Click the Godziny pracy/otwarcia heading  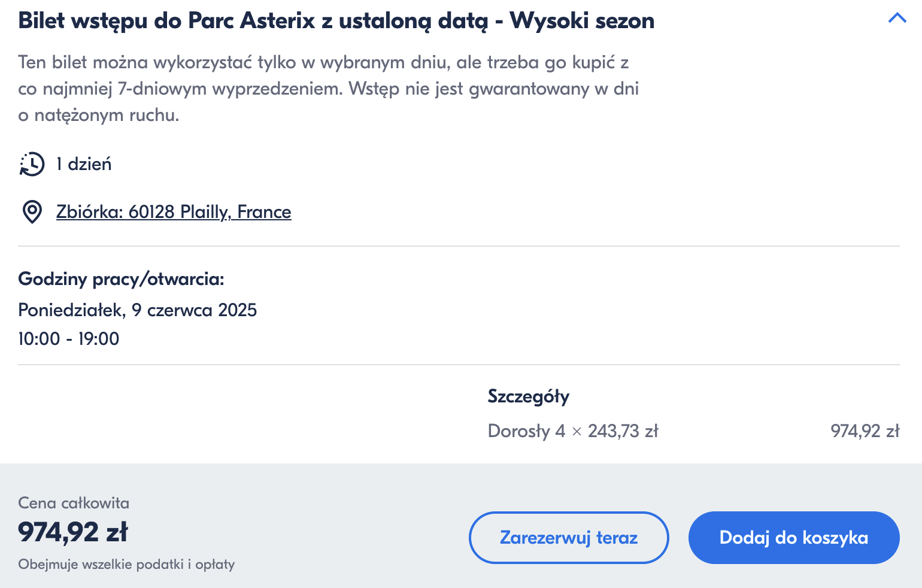pyautogui.click(x=121, y=279)
